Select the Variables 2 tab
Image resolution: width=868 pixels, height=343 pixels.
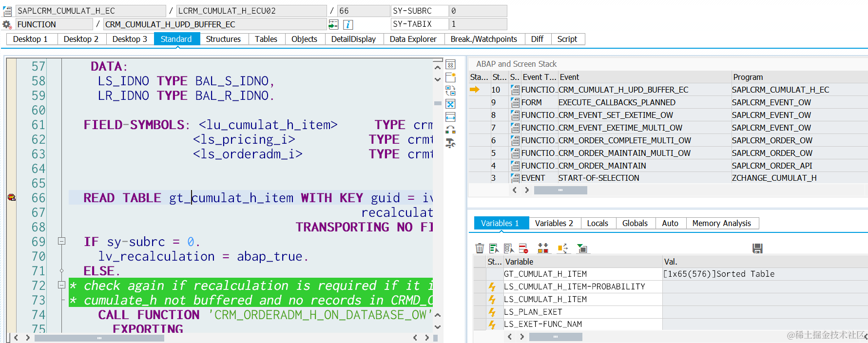point(554,223)
